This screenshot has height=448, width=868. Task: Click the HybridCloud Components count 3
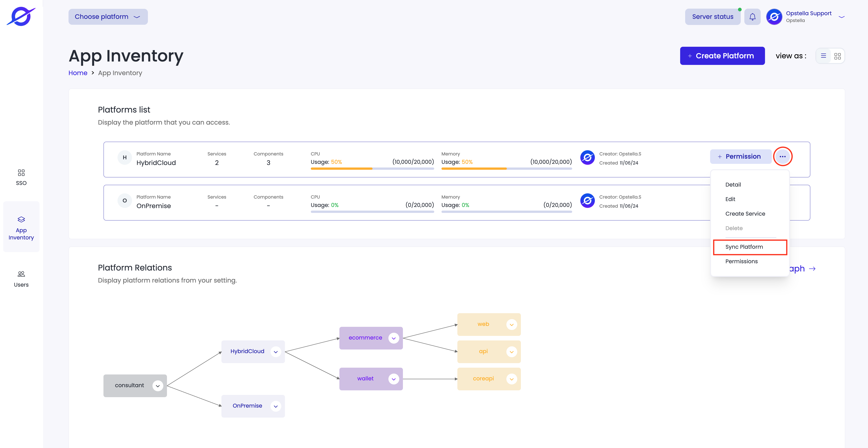(268, 162)
